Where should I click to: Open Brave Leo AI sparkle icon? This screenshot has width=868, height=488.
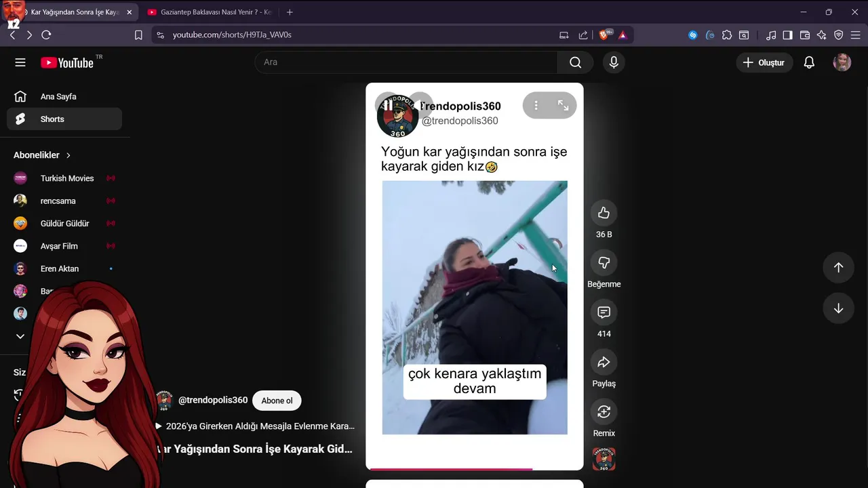822,35
